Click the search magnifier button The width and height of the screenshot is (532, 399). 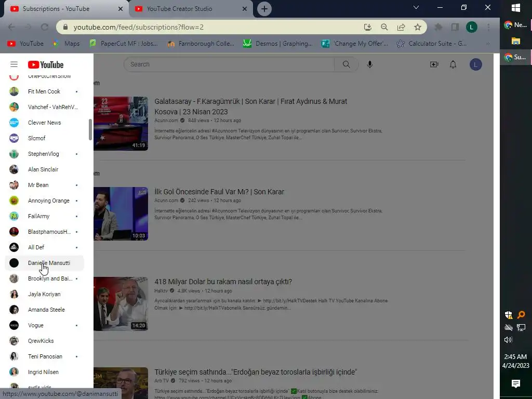346,64
